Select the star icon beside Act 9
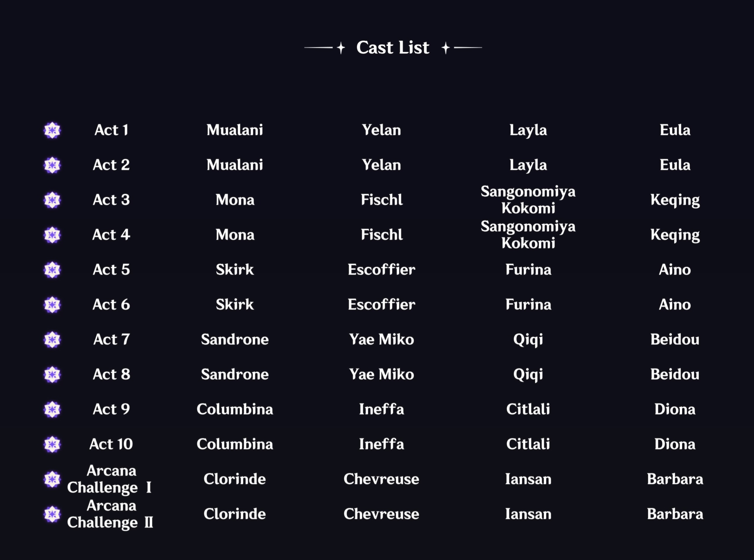Screen dimensions: 754x560 [x=52, y=410]
